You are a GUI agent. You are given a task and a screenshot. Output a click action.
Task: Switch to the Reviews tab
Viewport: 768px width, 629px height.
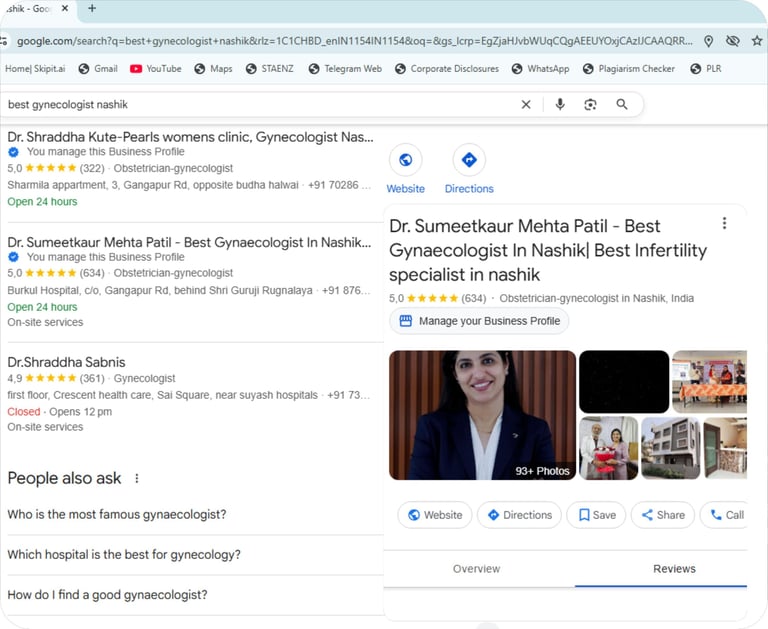674,569
